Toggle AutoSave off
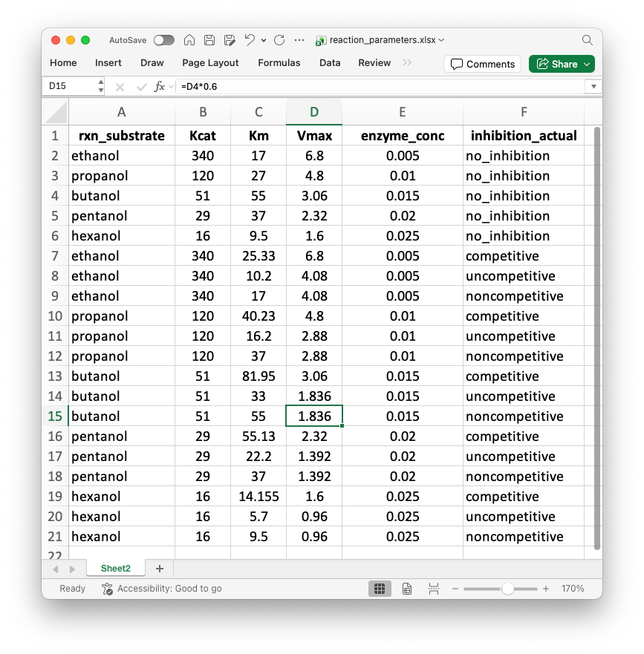 click(x=164, y=39)
